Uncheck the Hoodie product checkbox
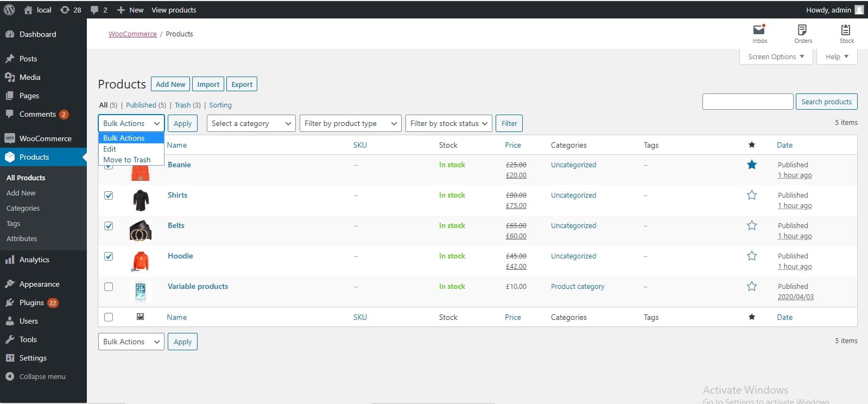The width and height of the screenshot is (868, 404). coord(109,256)
